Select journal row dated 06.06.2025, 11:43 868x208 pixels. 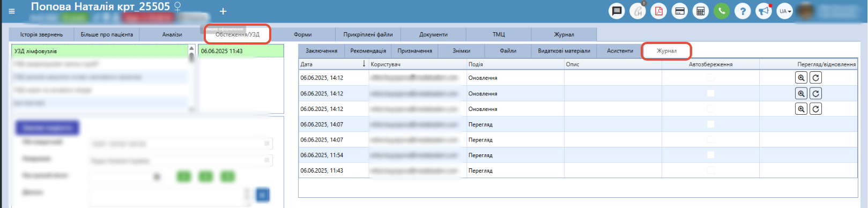tap(577, 170)
